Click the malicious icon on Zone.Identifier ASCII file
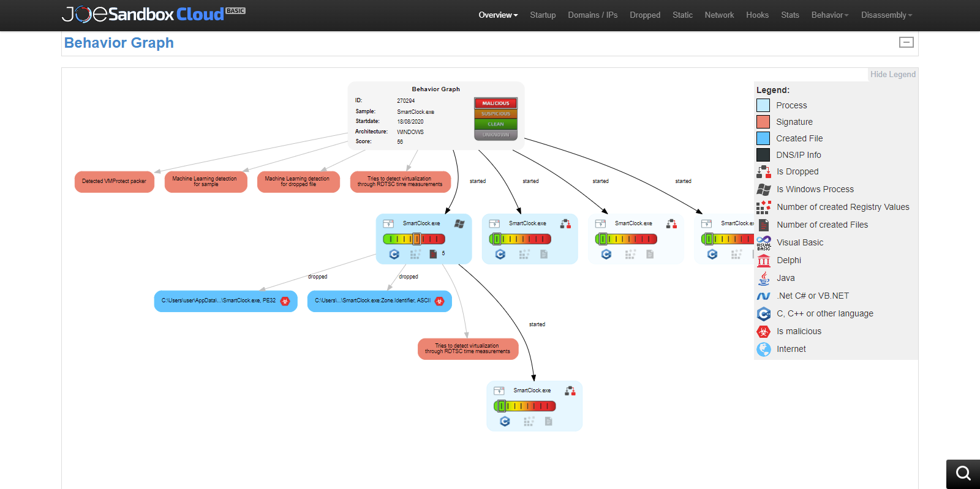Screen dimensions: 980x489 click(439, 301)
